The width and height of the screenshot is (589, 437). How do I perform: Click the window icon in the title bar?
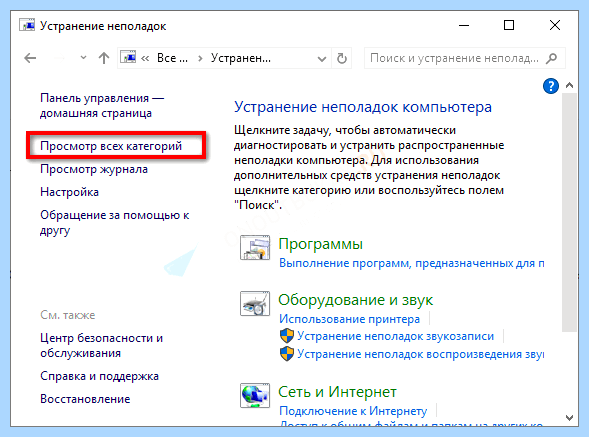coord(27,26)
